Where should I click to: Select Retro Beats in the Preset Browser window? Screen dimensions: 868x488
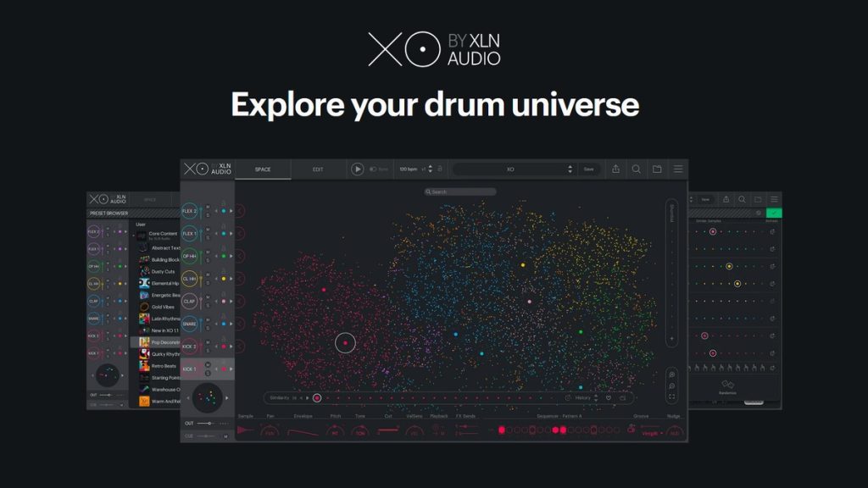(164, 366)
